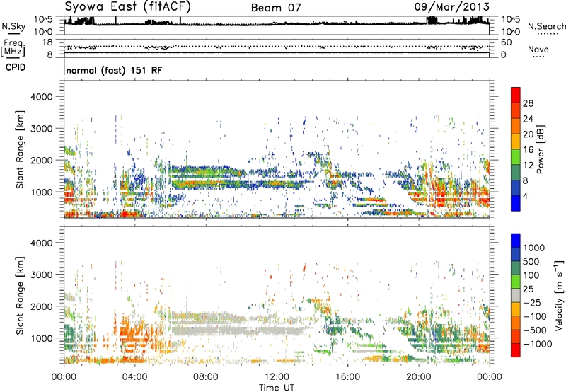Click the 'Power [dB]' colorbar title
The width and height of the screenshot is (566, 392).
pos(541,149)
